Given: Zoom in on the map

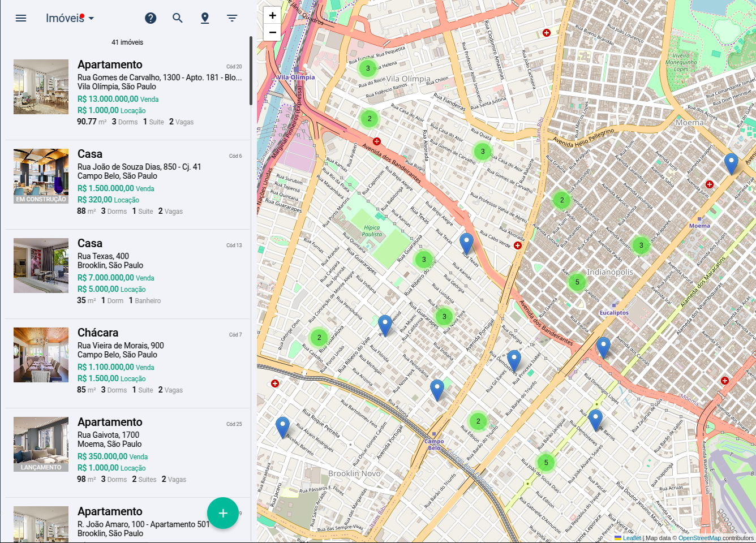Looking at the screenshot, I should pyautogui.click(x=273, y=15).
